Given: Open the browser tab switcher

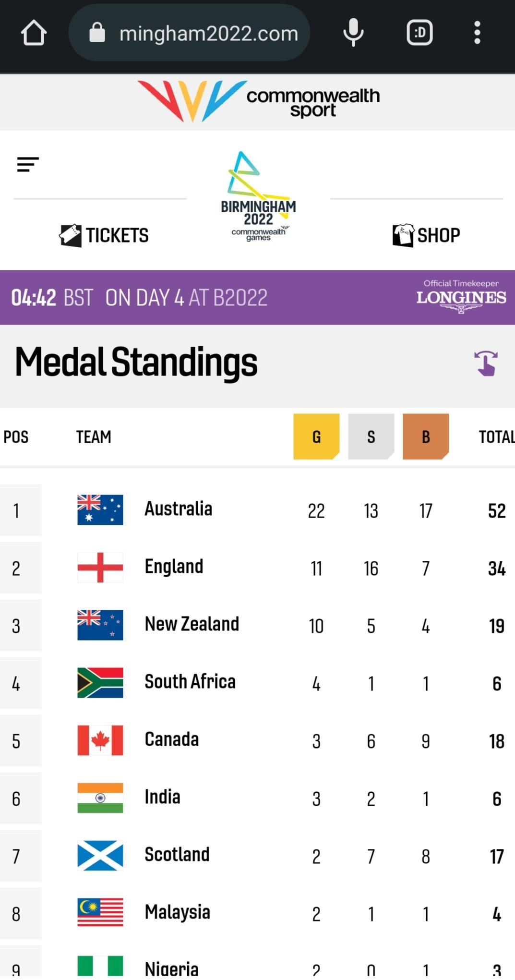Looking at the screenshot, I should 419,33.
